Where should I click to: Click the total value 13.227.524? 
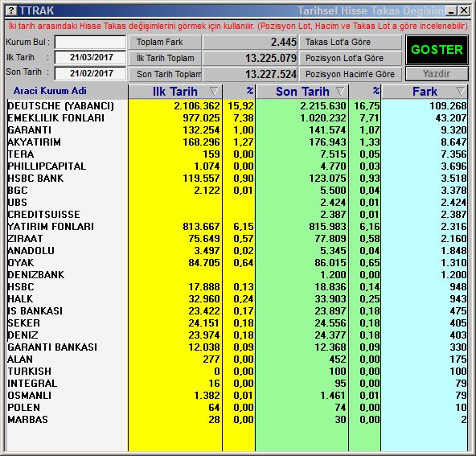pos(271,74)
